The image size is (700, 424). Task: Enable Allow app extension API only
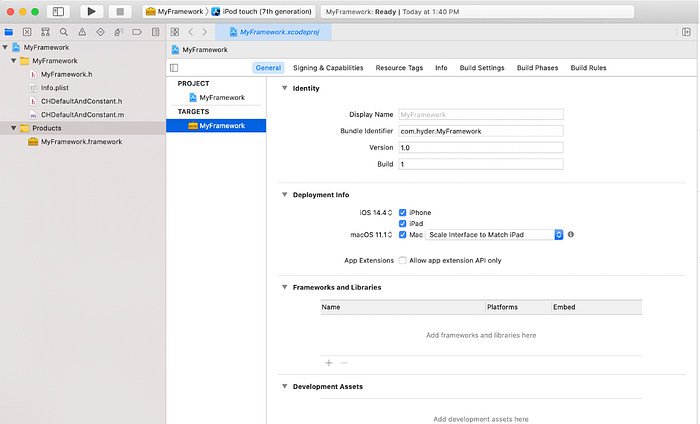point(402,260)
